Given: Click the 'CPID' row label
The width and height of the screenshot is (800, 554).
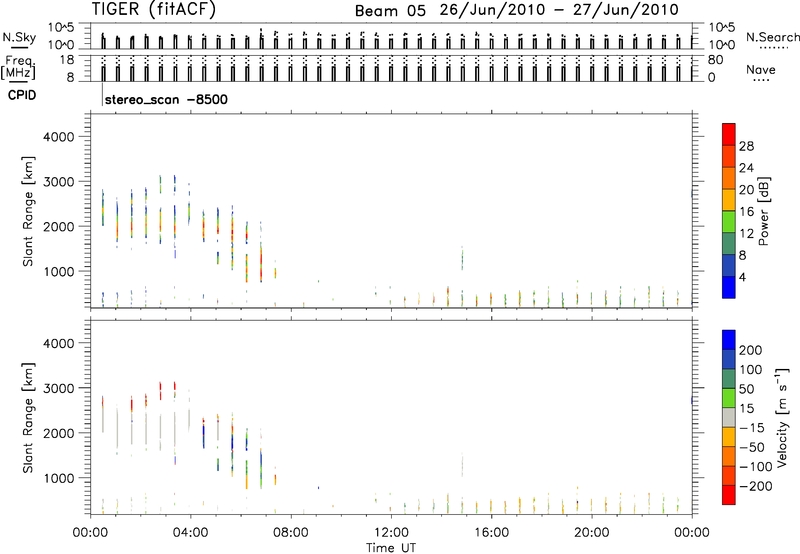Looking at the screenshot, I should click(22, 95).
